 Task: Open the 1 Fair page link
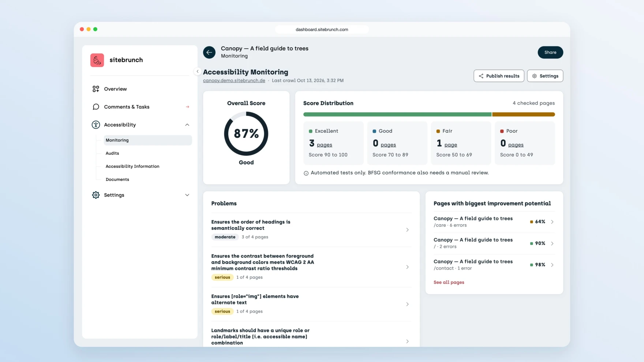pyautogui.click(x=450, y=145)
